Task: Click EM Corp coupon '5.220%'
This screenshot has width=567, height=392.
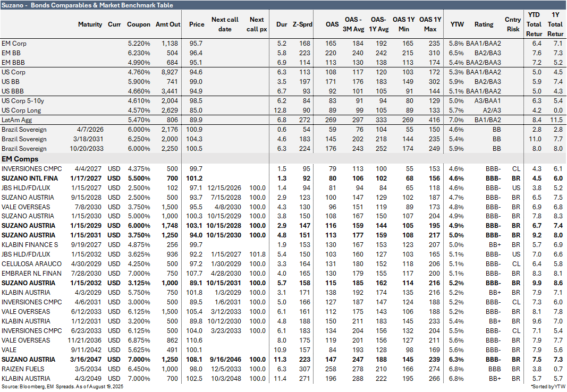Action: [139, 44]
